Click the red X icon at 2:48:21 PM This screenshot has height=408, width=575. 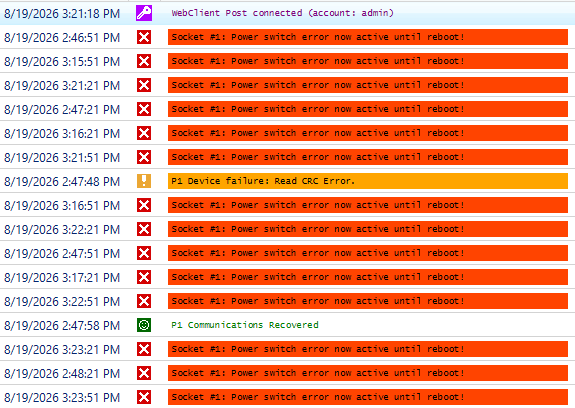click(144, 373)
